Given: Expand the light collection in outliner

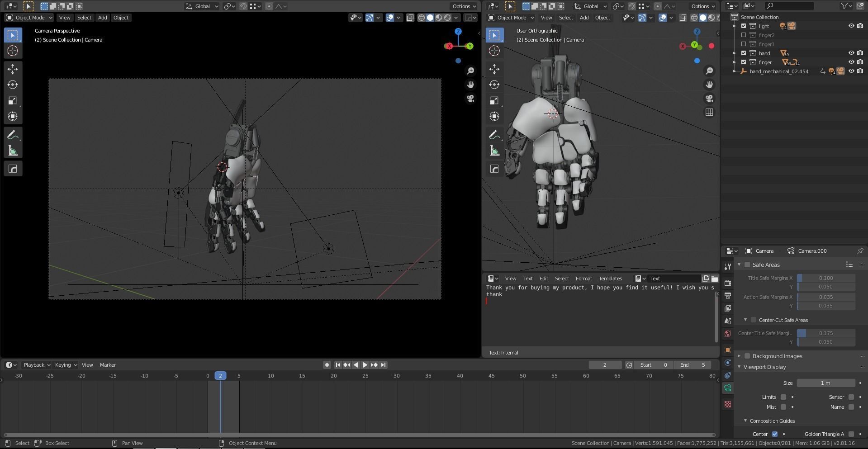Looking at the screenshot, I should click(x=735, y=26).
